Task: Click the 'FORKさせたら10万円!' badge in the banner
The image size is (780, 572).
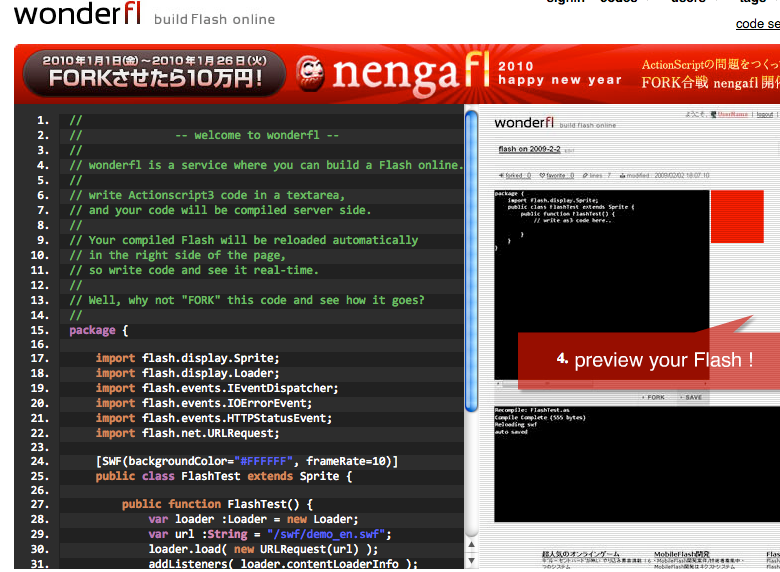Action: tap(155, 73)
